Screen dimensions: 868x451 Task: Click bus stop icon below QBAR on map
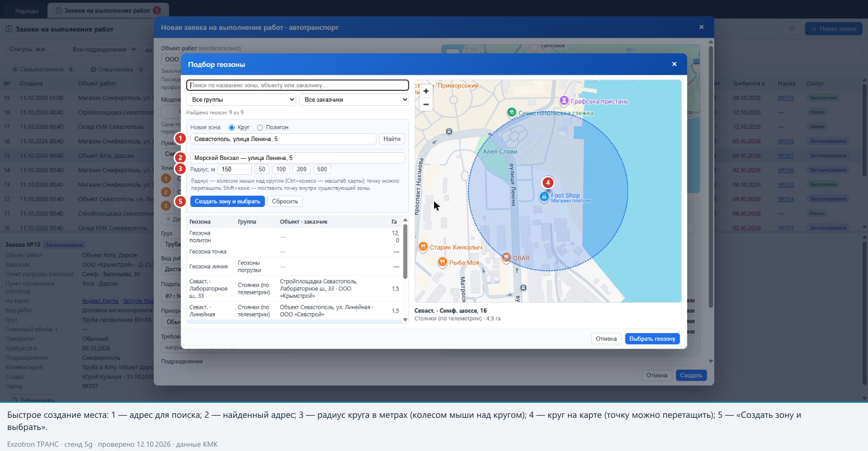pyautogui.click(x=524, y=288)
